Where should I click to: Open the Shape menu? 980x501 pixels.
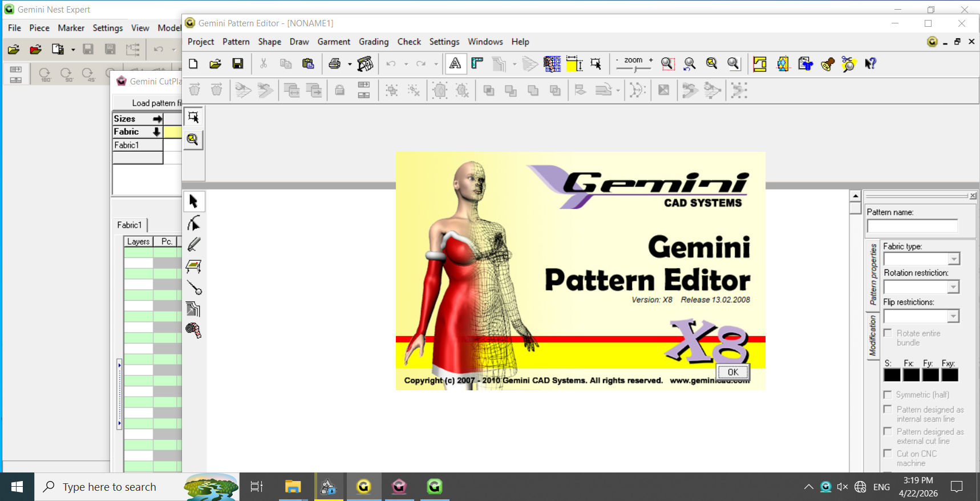[x=269, y=42]
